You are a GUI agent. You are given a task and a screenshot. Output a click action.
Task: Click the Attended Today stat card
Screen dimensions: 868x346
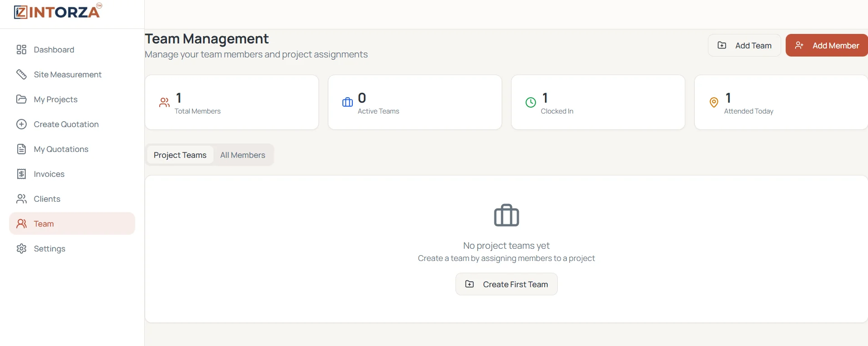point(781,102)
